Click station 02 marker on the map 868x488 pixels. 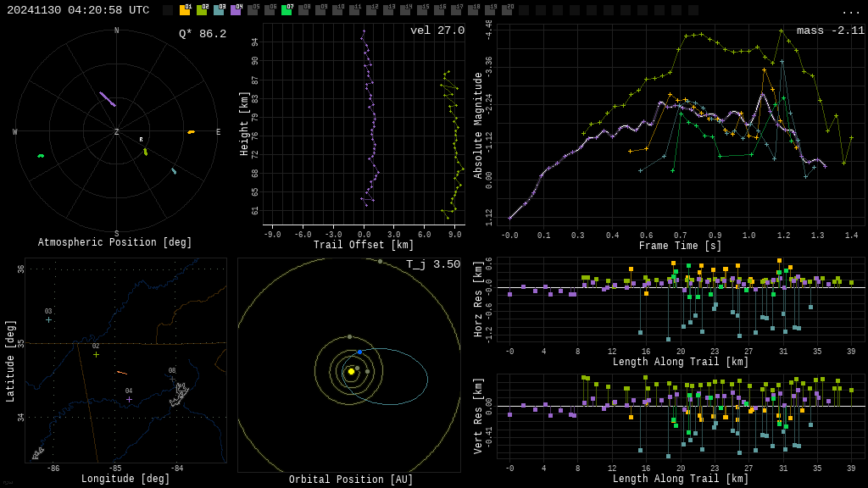pyautogui.click(x=97, y=354)
